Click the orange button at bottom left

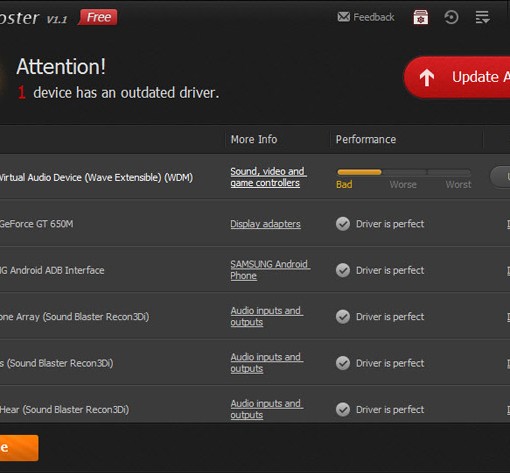19,448
